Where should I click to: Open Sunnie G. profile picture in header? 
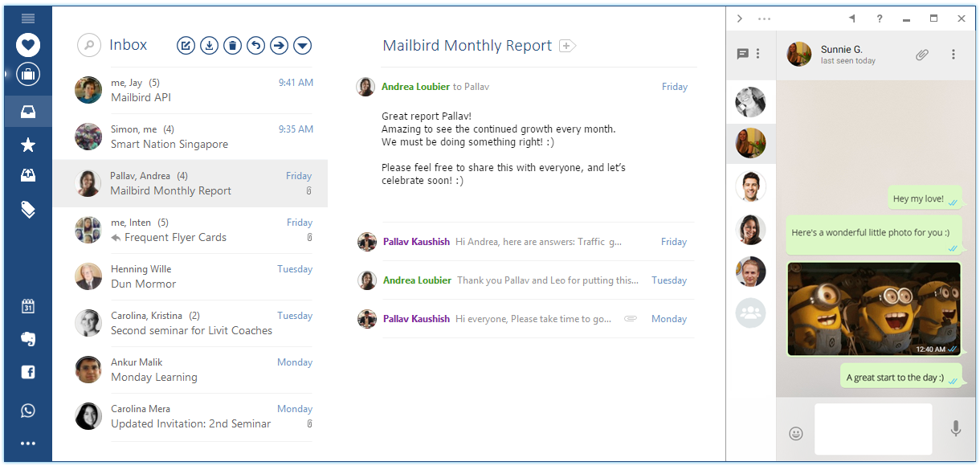click(x=799, y=54)
